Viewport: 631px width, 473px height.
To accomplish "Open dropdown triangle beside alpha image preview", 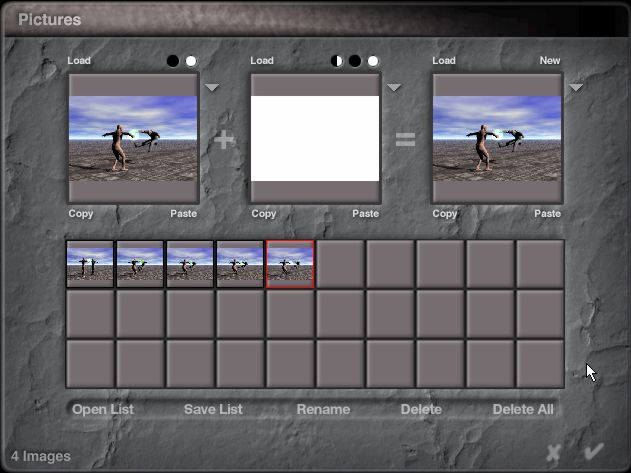I will click(394, 87).
